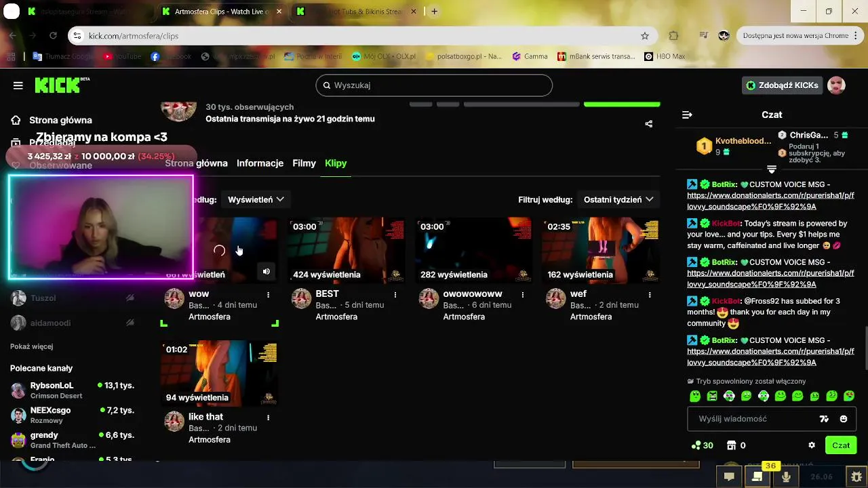Open the emoji picker in chat
Screen dimensions: 868x488
click(x=844, y=419)
